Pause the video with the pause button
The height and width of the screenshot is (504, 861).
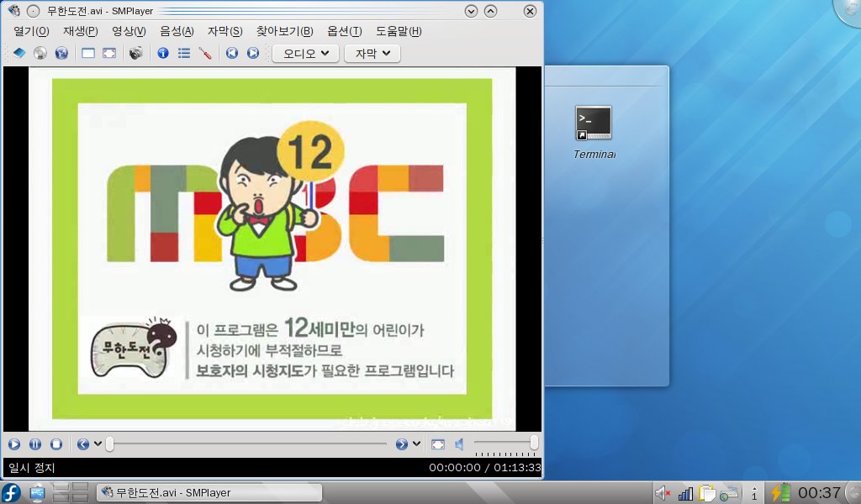pyautogui.click(x=35, y=444)
